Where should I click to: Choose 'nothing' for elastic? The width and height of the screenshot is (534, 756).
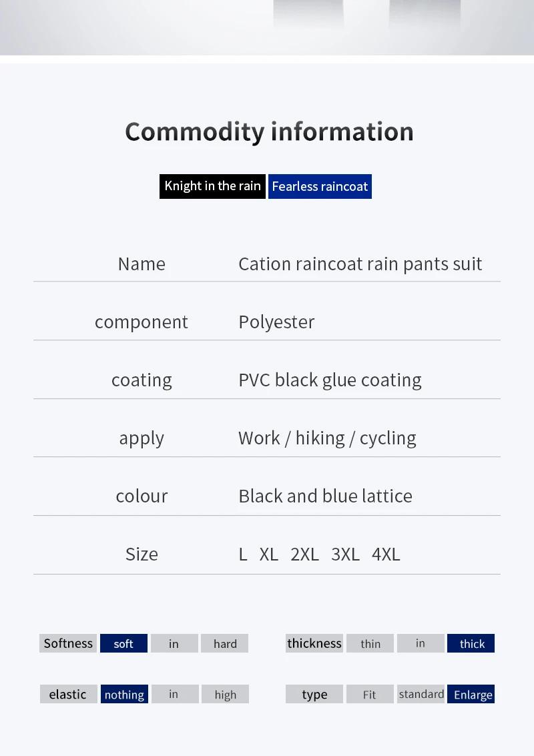click(124, 694)
